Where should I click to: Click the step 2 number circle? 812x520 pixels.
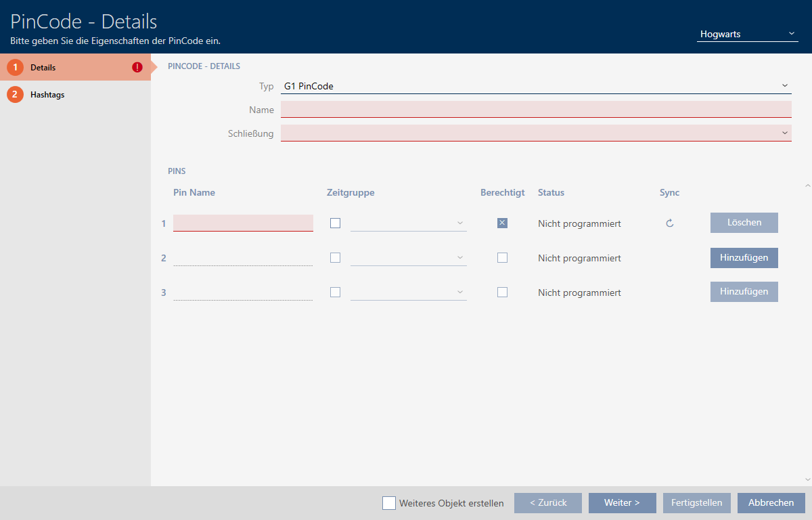(x=15, y=95)
